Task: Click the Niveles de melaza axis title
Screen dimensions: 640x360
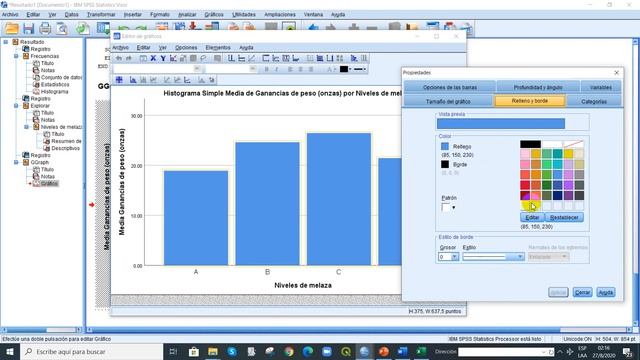Action: point(303,285)
